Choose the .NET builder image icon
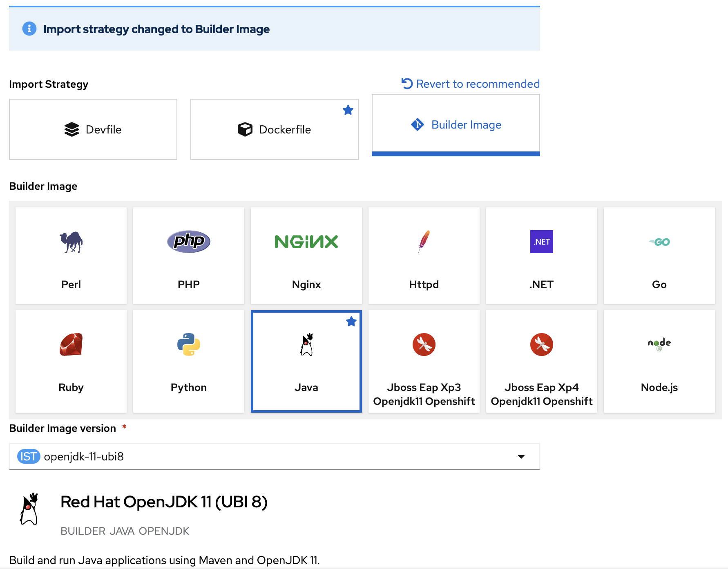 click(541, 242)
